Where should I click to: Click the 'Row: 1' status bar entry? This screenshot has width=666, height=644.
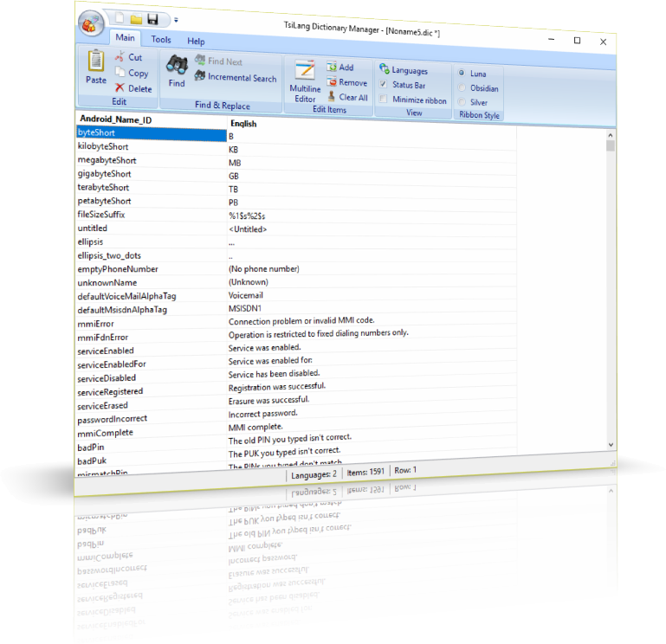405,470
